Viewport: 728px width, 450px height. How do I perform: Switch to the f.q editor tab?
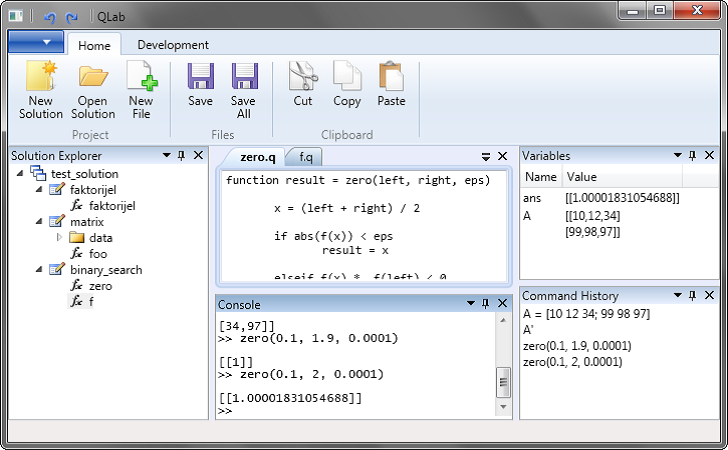[x=305, y=157]
